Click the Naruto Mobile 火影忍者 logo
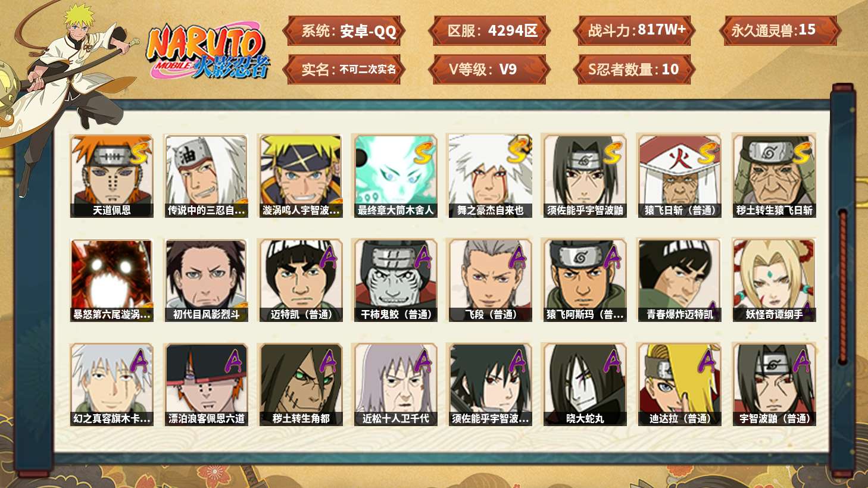This screenshot has height=488, width=868. [x=208, y=52]
